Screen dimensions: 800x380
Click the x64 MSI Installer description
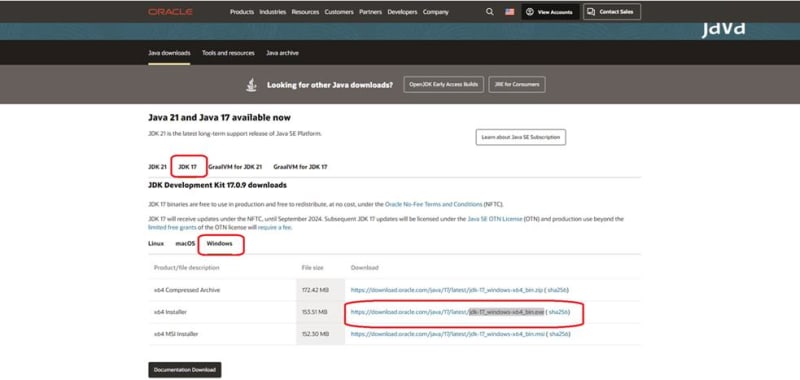coord(176,335)
